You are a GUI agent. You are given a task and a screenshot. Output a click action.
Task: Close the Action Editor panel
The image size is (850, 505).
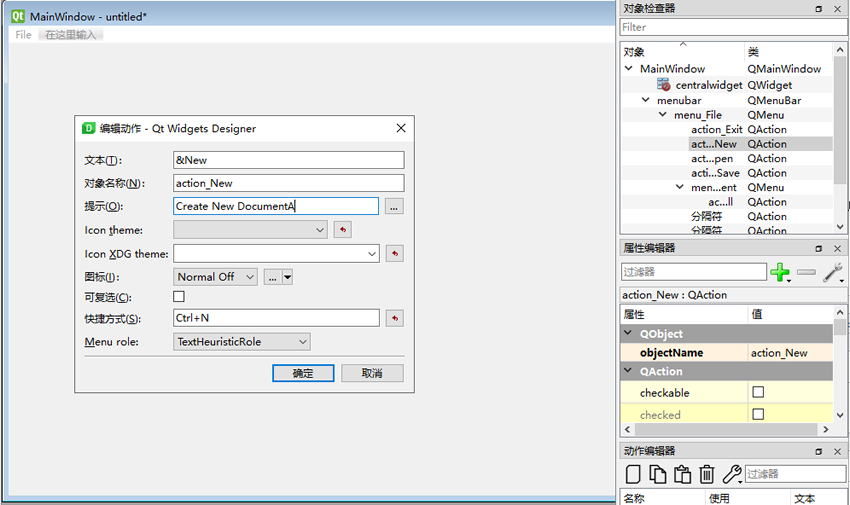tap(838, 451)
